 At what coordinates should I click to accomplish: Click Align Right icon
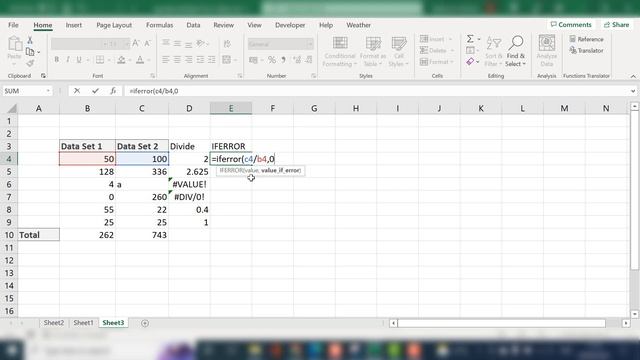(189, 60)
